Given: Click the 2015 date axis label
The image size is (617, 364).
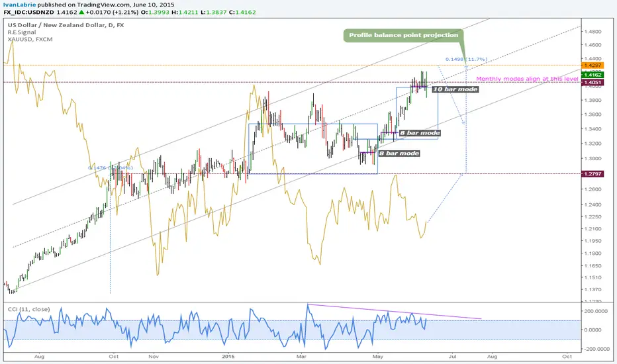Looking at the screenshot, I should 228,357.
